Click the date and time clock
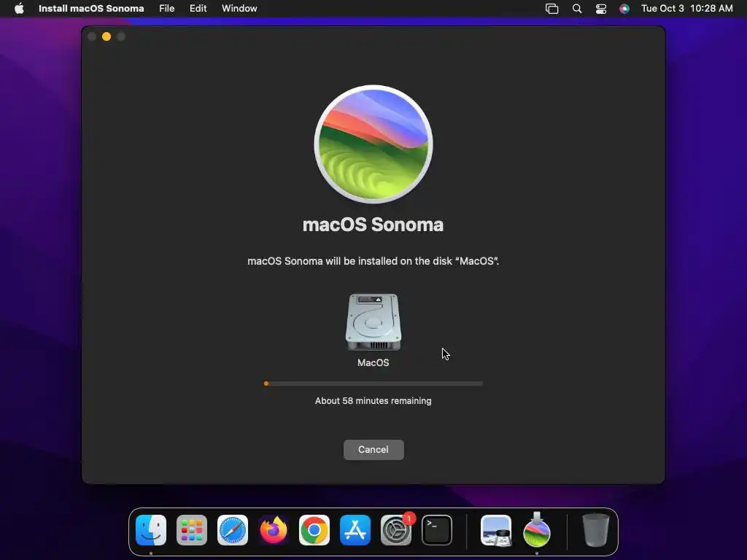The width and height of the screenshot is (747, 560). coord(687,9)
